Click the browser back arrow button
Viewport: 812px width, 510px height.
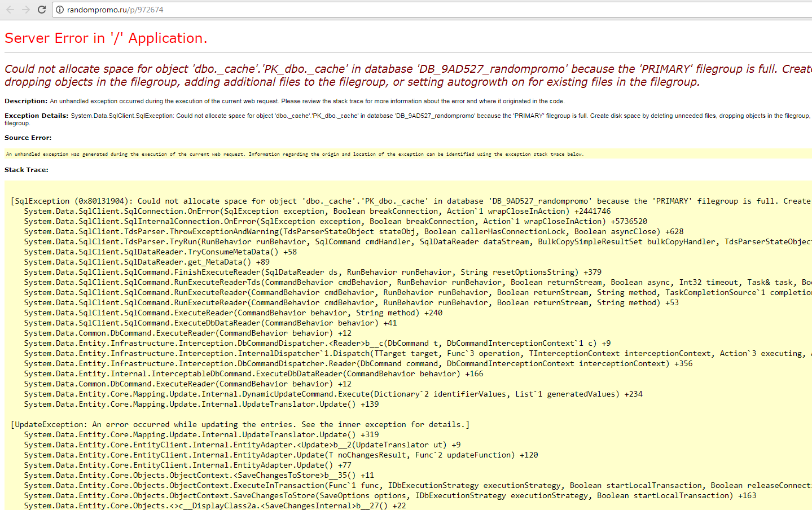10,10
